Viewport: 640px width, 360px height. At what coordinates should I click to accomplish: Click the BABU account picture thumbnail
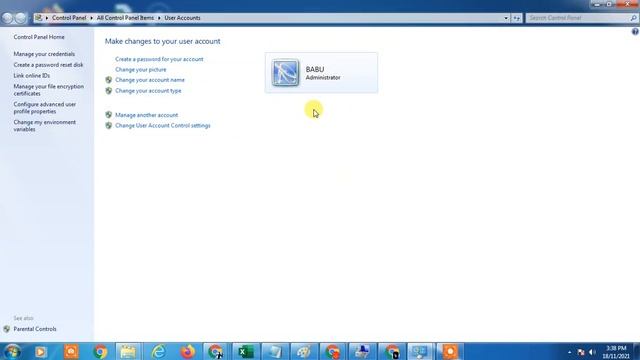[x=285, y=73]
